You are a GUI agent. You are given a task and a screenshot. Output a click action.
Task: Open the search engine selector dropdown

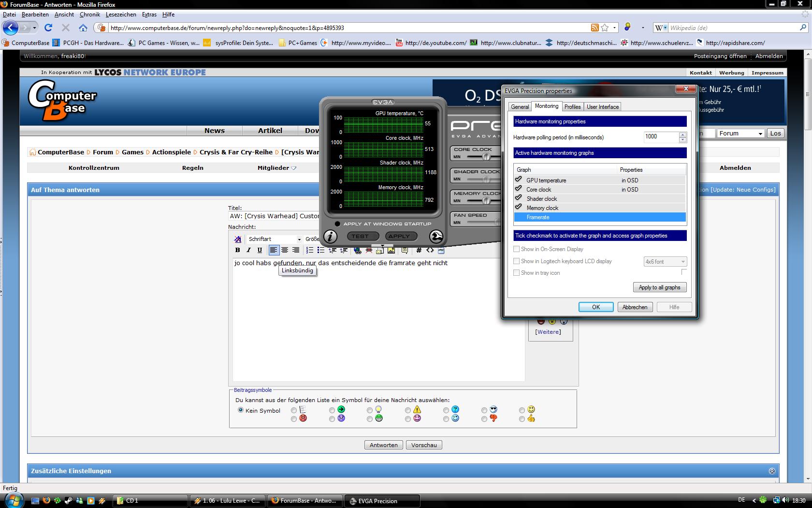point(661,28)
